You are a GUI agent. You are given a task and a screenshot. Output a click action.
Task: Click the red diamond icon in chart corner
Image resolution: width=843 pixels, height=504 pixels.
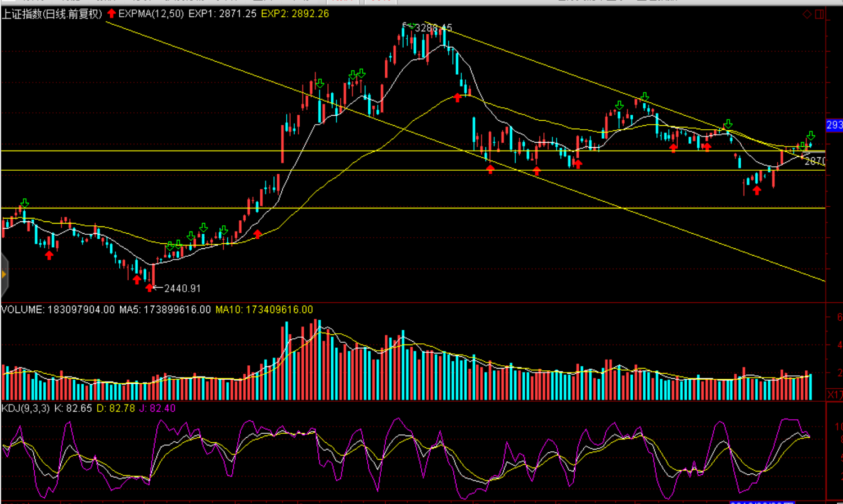806,14
